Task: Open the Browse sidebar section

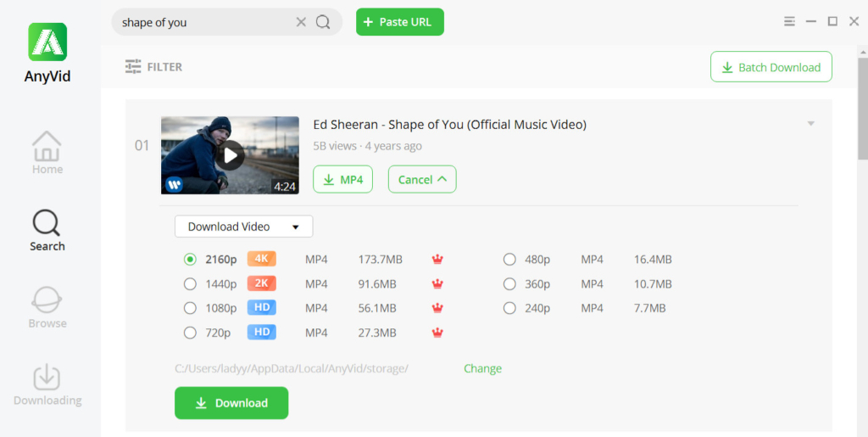Action: pos(47,307)
